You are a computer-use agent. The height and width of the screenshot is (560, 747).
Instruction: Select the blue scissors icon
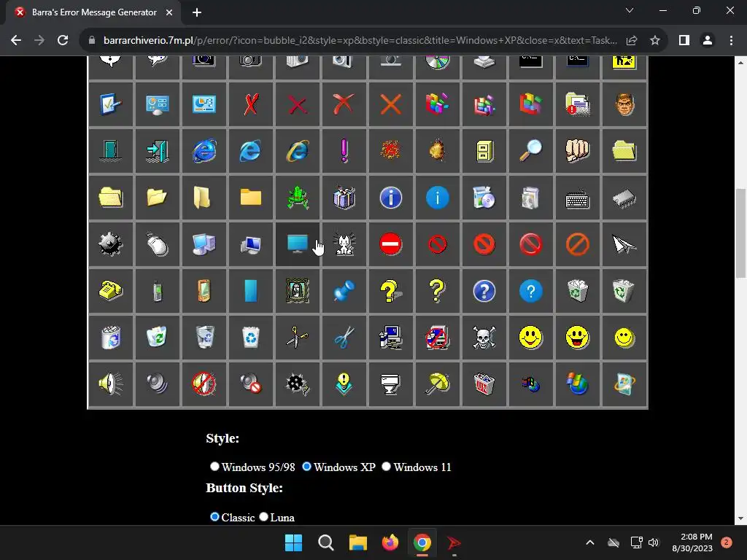[x=344, y=337]
